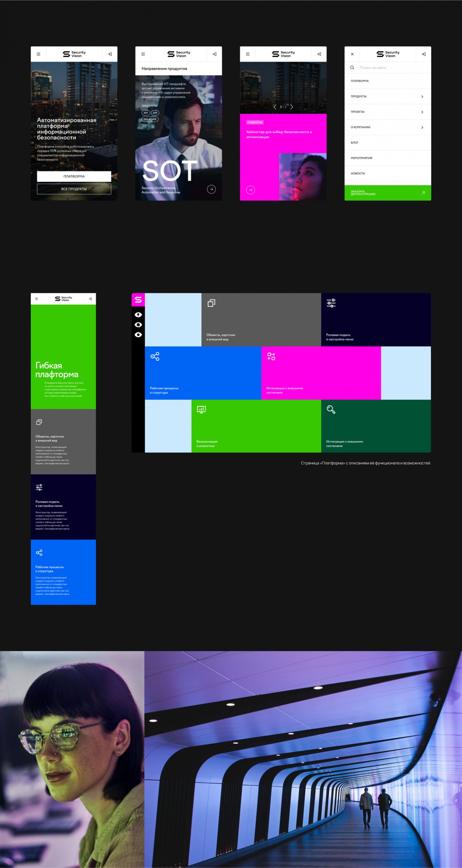Open the МЕРОПРИЯТИЯ menu item
This screenshot has height=868, width=462.
(x=388, y=158)
